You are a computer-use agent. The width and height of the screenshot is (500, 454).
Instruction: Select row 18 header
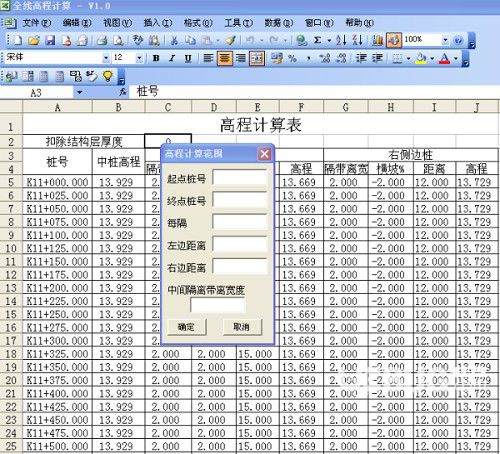pyautogui.click(x=11, y=354)
